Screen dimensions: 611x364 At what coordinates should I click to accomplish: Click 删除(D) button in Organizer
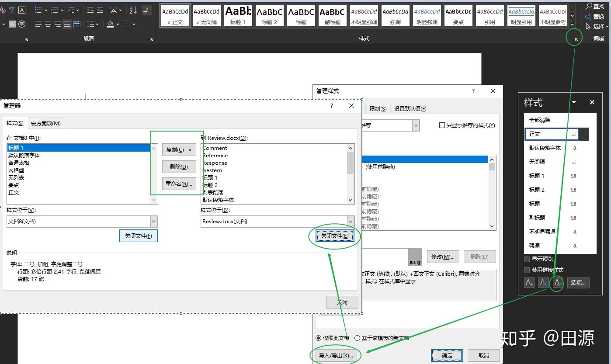[179, 167]
